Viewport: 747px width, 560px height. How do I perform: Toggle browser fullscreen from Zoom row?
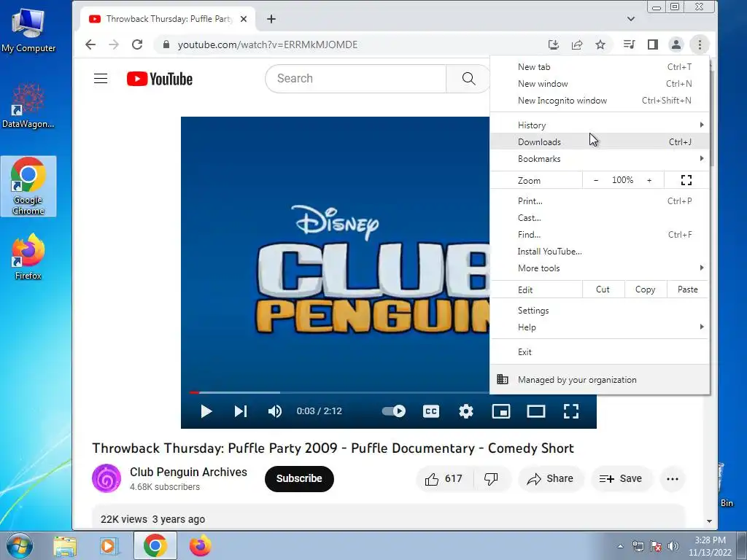[686, 180]
